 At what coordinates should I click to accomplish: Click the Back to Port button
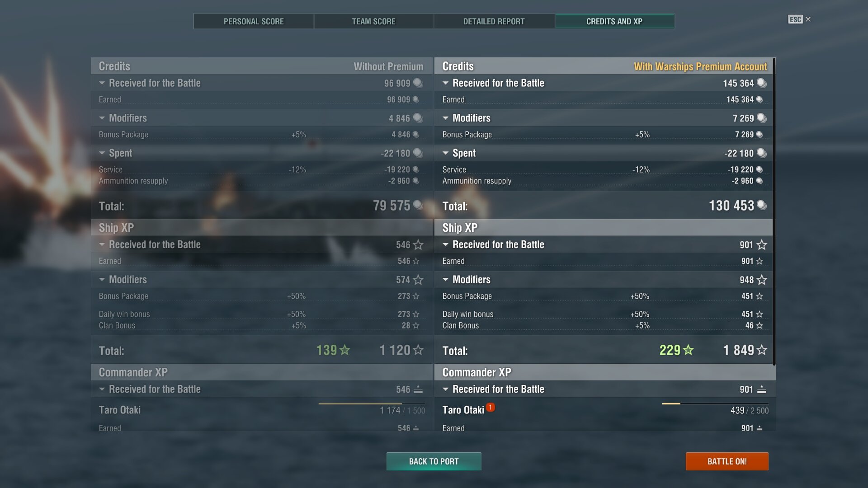point(434,461)
